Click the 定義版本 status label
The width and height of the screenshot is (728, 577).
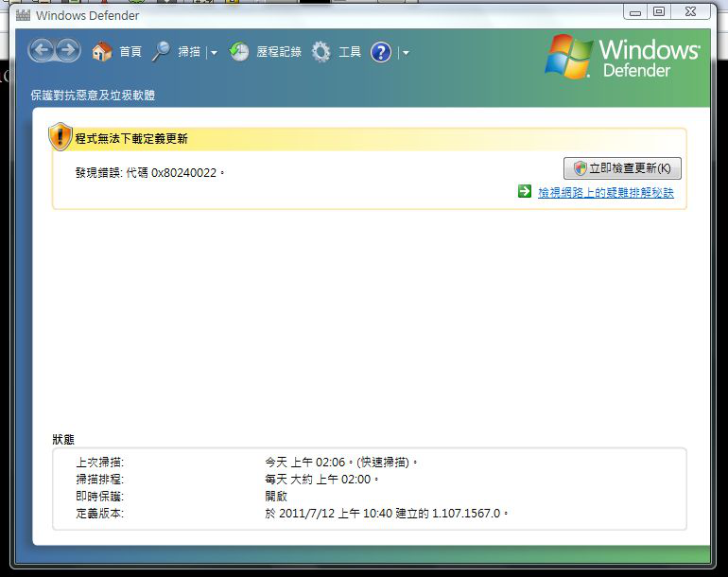click(100, 514)
